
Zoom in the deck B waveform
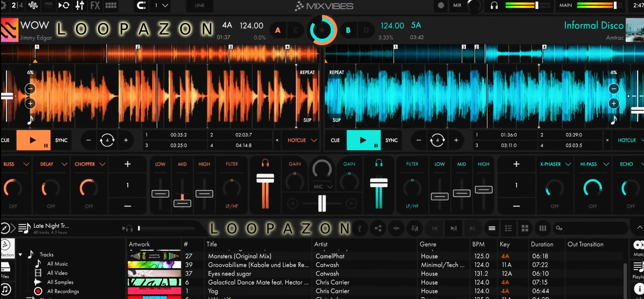(x=614, y=103)
